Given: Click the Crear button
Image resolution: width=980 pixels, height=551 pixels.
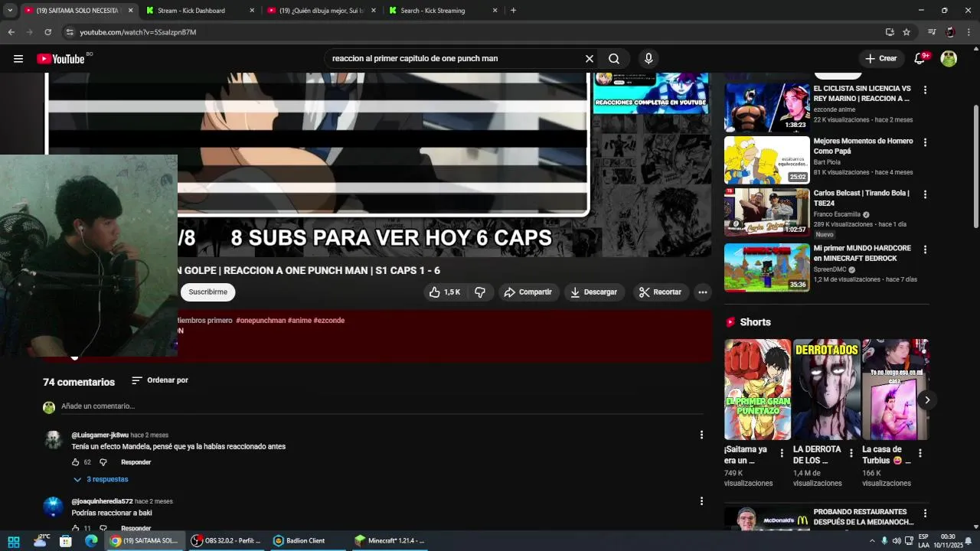Looking at the screenshot, I should (x=880, y=58).
